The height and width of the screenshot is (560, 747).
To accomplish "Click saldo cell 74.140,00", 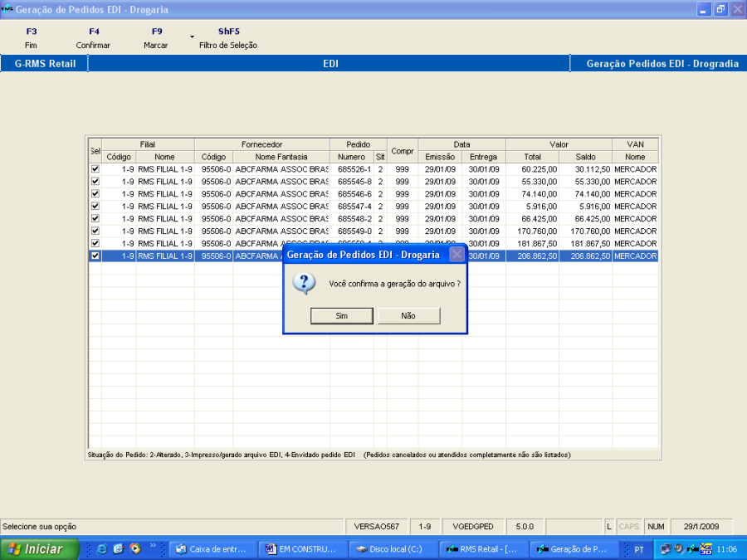I will click(x=585, y=194).
